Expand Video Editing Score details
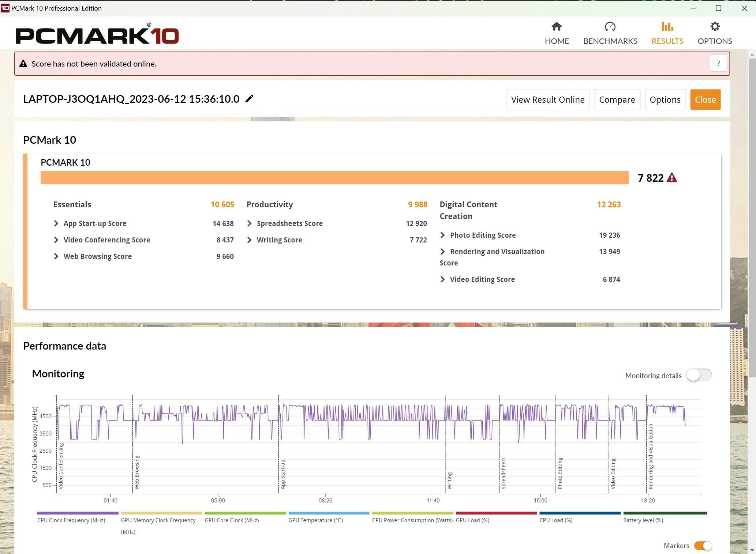 [x=442, y=279]
